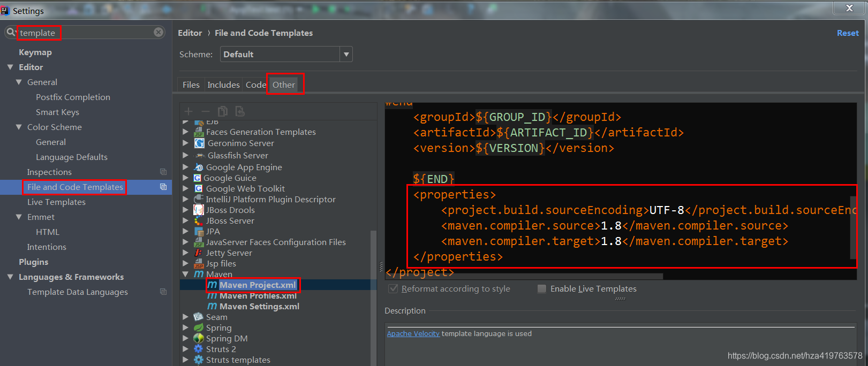
Task: Open Intentions settings
Action: pos(47,247)
